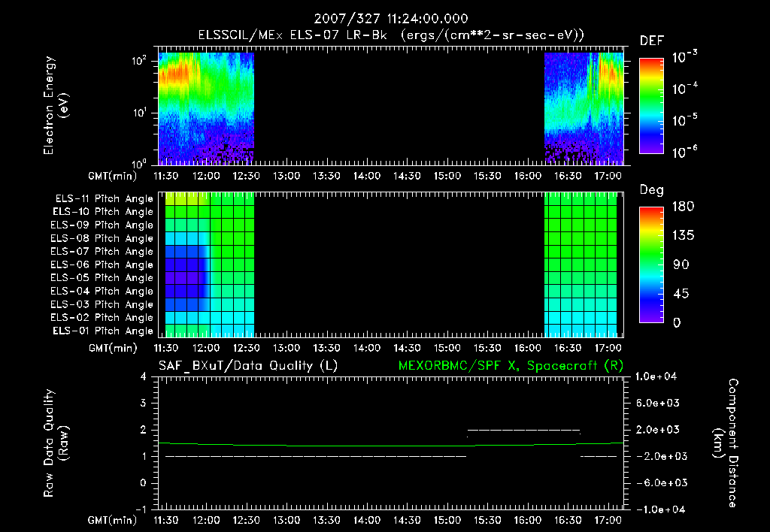This screenshot has width=770, height=532.
Task: Click 17:00 time label under the data quality plot
Action: (608, 520)
